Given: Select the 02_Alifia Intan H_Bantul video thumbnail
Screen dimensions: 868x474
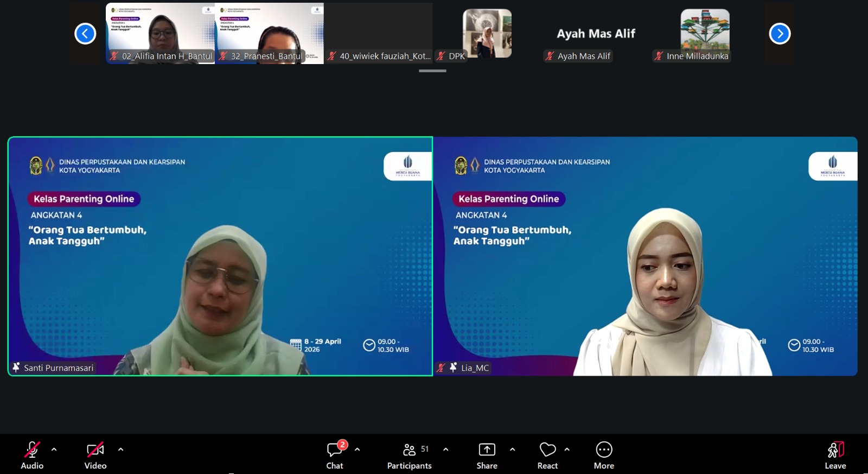Looking at the screenshot, I should tap(161, 33).
